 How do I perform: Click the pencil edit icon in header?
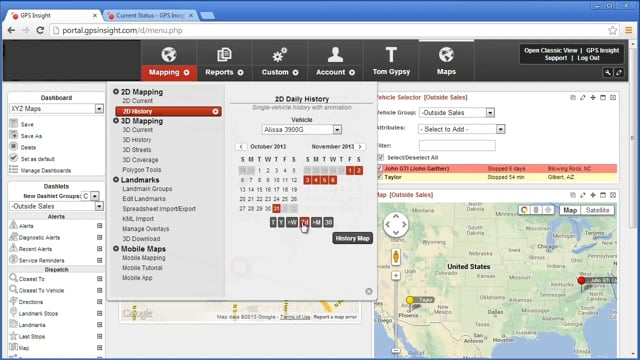point(619,73)
